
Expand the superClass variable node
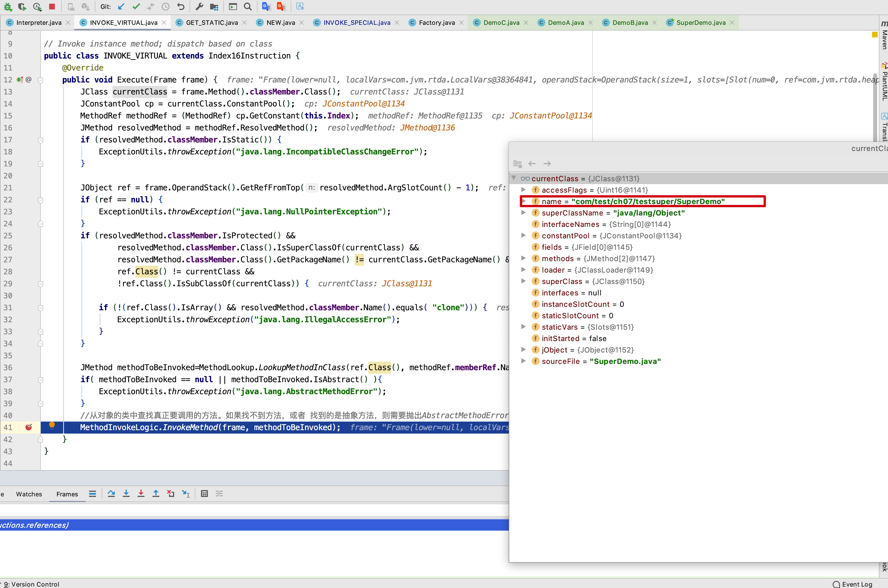coord(524,281)
